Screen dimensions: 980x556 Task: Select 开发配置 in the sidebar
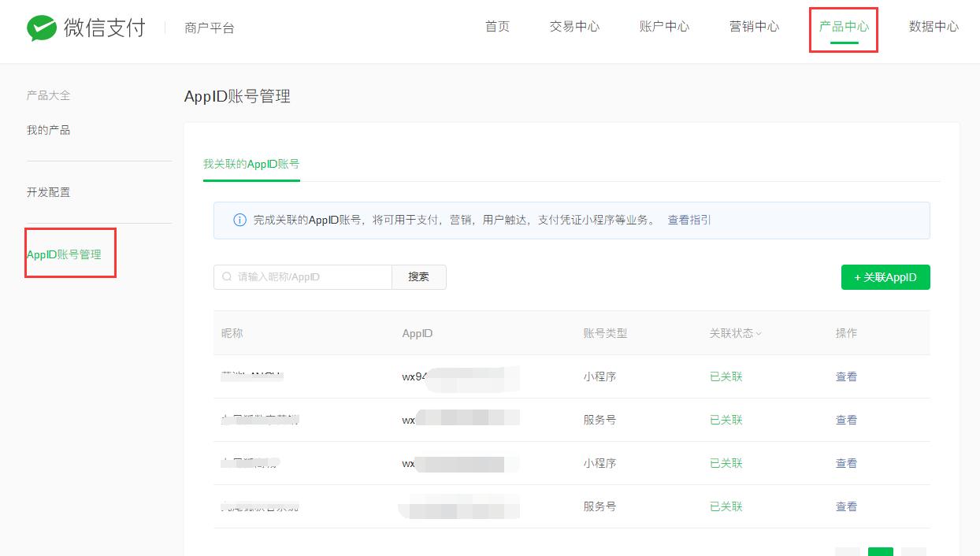[x=48, y=192]
